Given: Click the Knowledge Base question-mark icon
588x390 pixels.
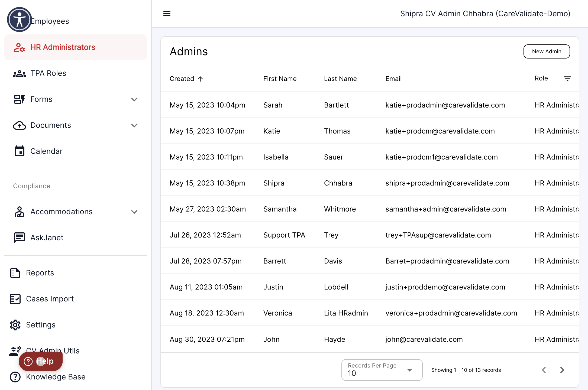Looking at the screenshot, I should tap(15, 377).
